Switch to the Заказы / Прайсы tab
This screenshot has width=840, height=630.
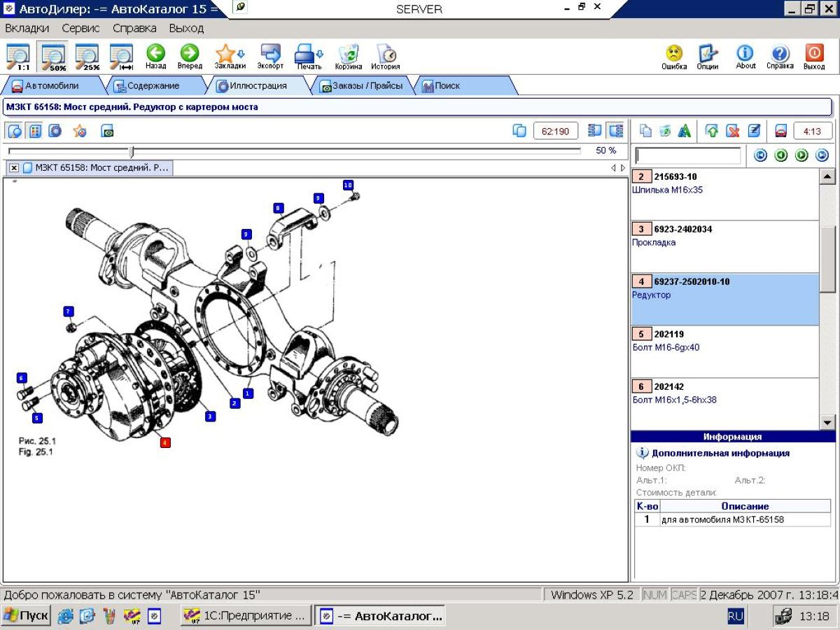[361, 86]
